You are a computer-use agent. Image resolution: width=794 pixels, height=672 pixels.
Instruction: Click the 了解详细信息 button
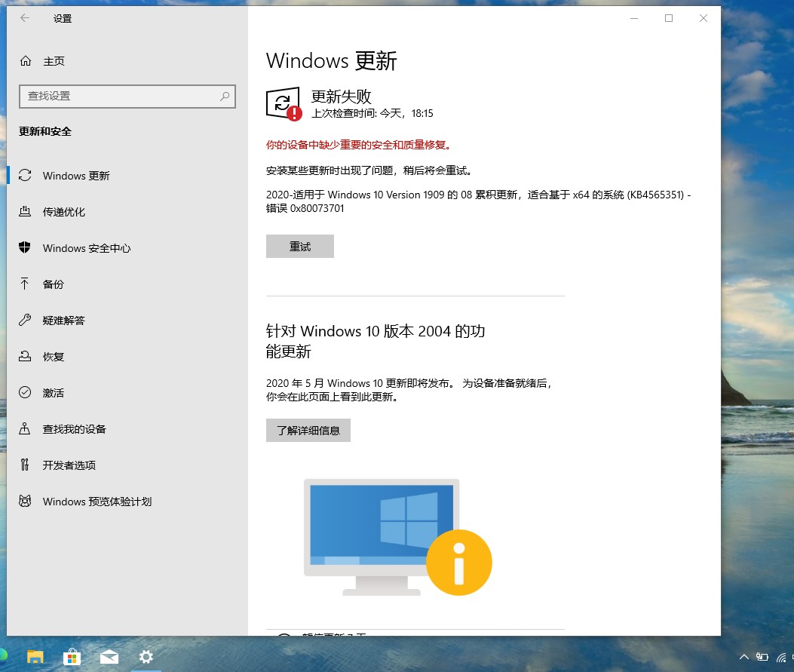308,430
